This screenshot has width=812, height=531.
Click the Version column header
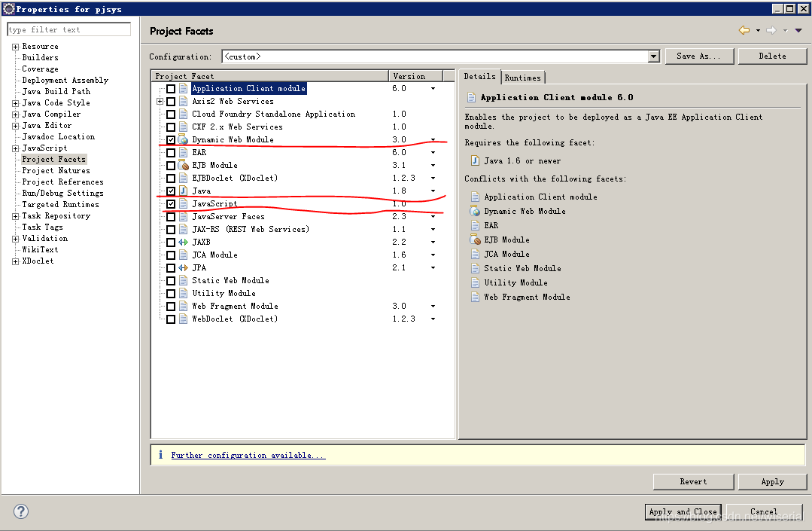(x=415, y=76)
